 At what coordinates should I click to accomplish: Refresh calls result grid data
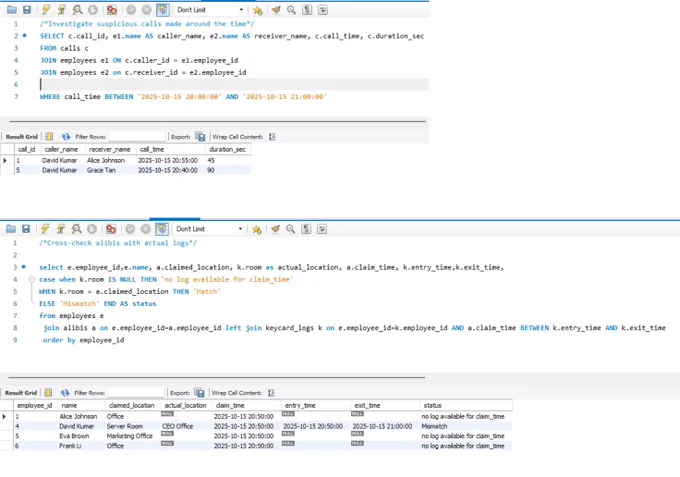click(x=65, y=137)
